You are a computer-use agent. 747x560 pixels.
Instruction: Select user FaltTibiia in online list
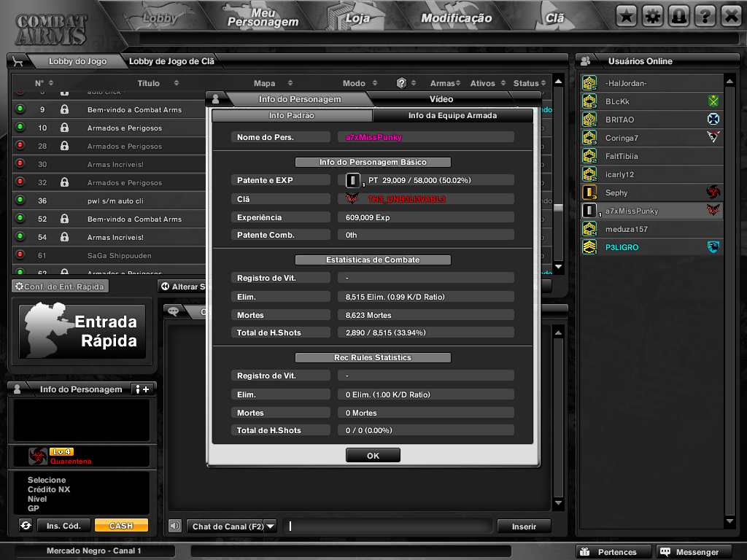pos(651,156)
